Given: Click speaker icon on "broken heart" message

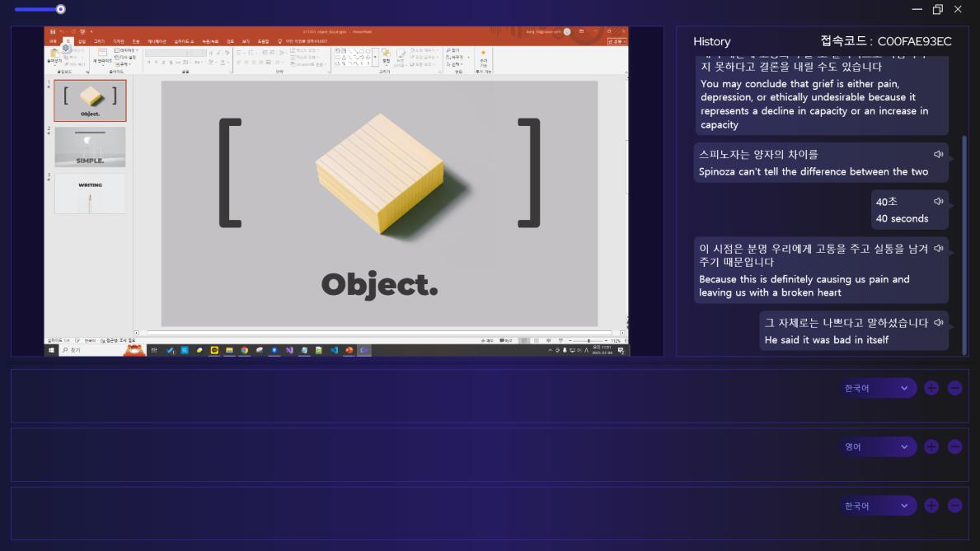Looking at the screenshot, I should 938,249.
